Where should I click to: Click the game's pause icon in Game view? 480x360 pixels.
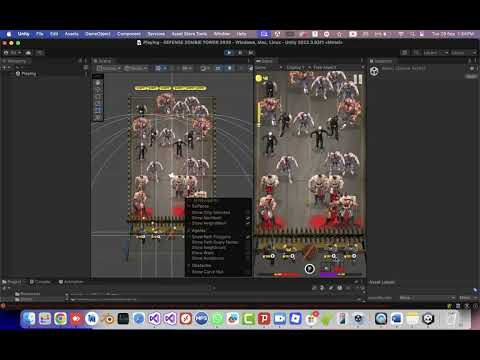point(358,79)
